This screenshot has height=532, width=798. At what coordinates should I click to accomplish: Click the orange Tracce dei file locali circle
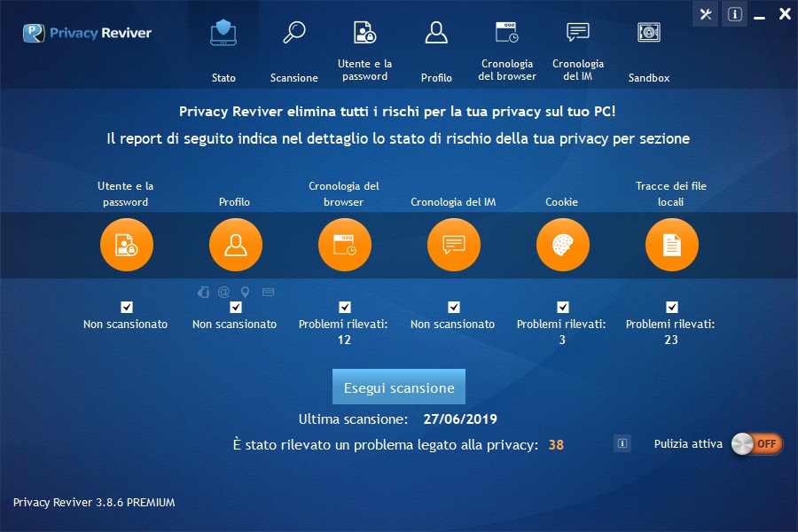coord(672,245)
